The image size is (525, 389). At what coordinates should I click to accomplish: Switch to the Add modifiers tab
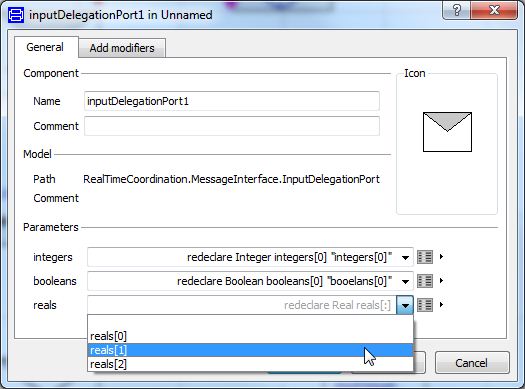122,48
